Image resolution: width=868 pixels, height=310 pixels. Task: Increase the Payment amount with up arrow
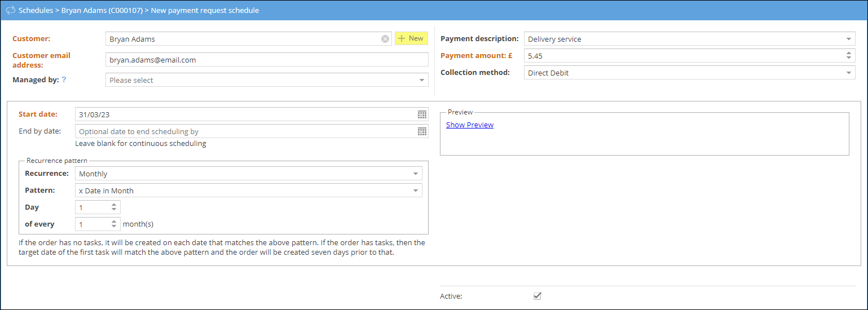click(849, 53)
